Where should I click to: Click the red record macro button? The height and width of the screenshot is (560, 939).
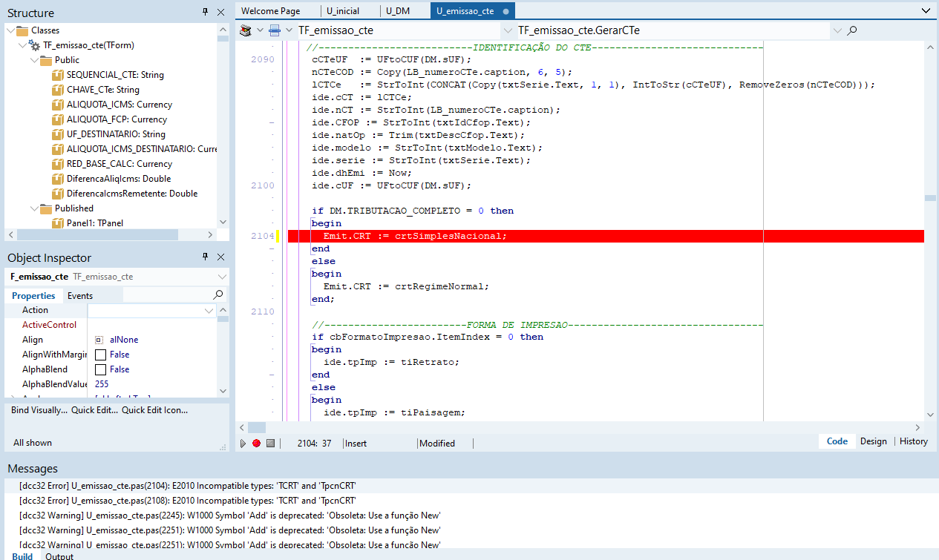click(x=256, y=443)
